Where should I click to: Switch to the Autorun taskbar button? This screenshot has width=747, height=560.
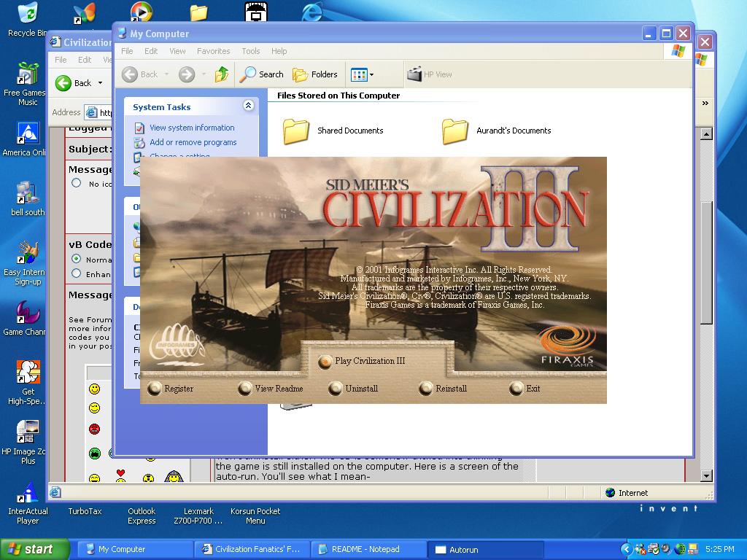pos(485,550)
